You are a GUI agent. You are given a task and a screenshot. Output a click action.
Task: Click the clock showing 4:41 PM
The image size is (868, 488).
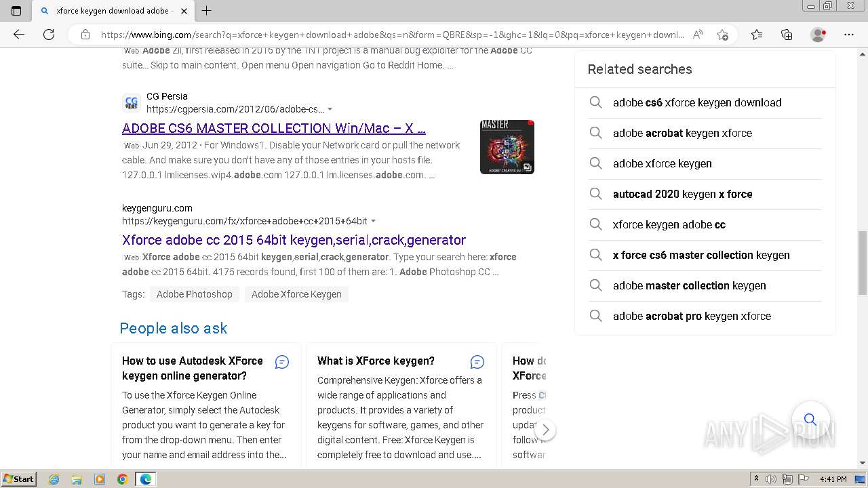(x=833, y=479)
